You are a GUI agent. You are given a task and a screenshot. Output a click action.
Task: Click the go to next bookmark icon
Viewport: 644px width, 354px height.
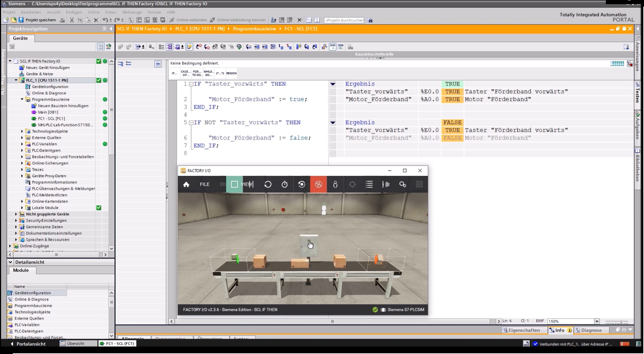307,47
